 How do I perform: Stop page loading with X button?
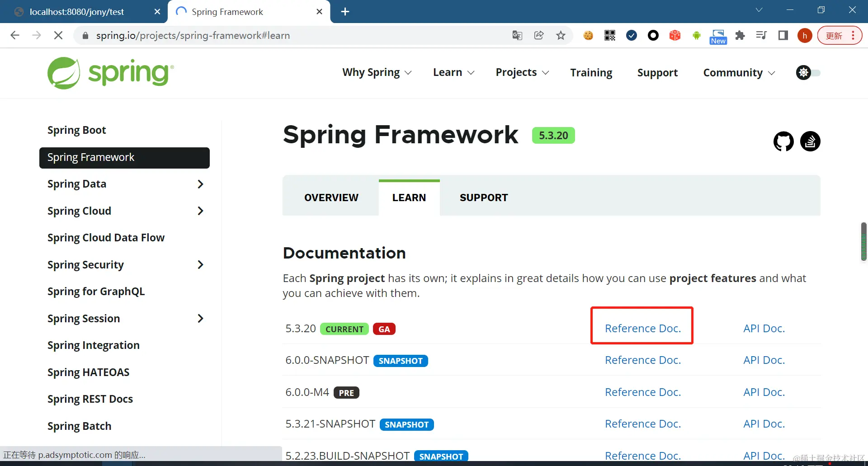58,35
